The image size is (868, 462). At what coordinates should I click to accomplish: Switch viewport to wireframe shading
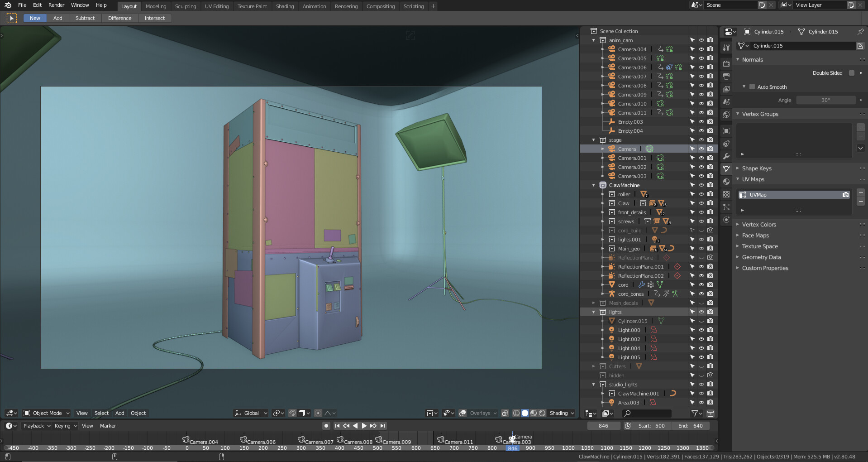point(516,413)
